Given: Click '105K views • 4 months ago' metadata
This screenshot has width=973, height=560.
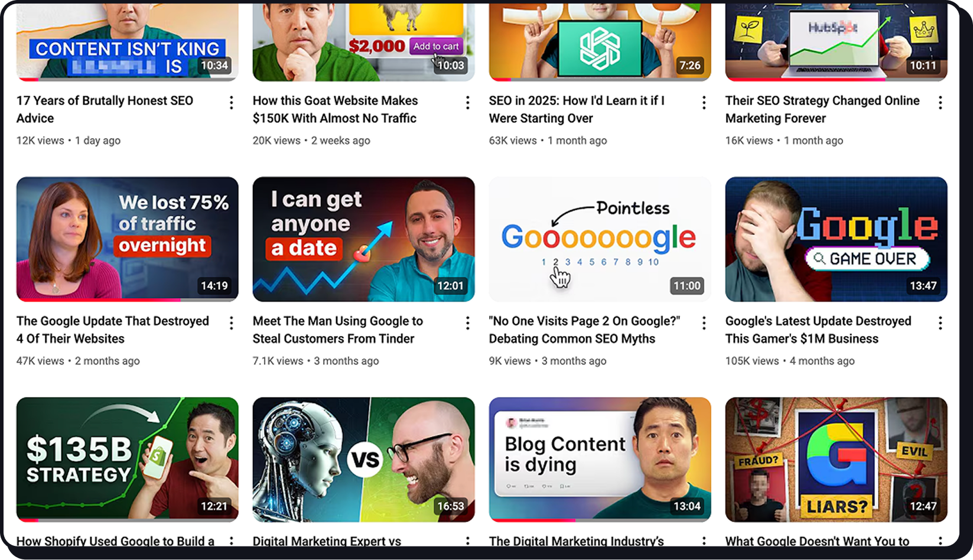Looking at the screenshot, I should coord(790,361).
